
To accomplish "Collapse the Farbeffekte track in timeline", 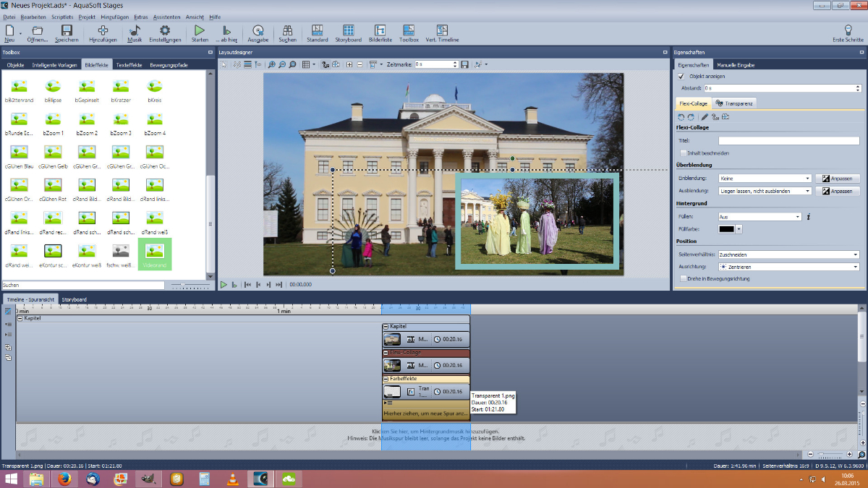I will (386, 379).
